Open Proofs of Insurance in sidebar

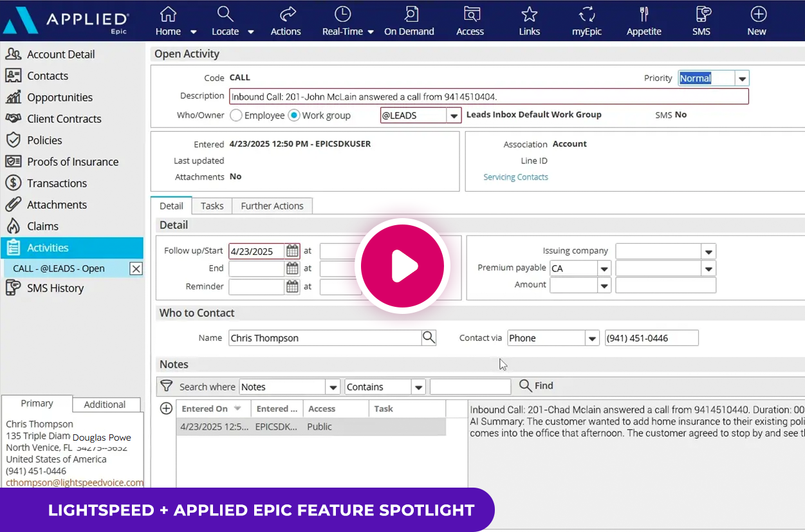72,161
